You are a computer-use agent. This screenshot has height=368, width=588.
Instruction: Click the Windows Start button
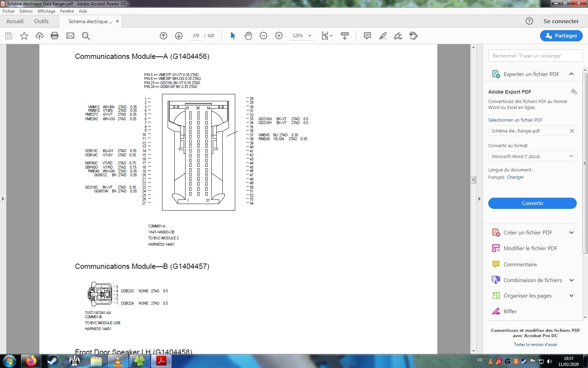pyautogui.click(x=9, y=361)
